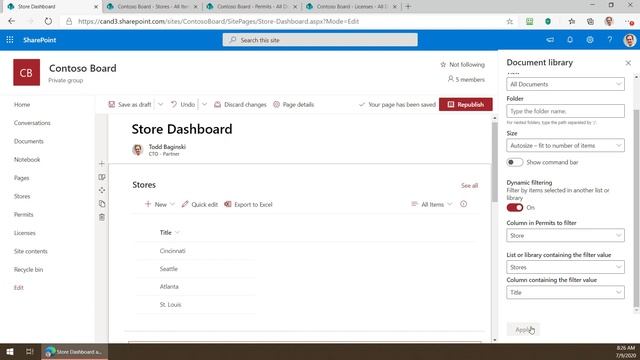The width and height of the screenshot is (640, 360).
Task: Edit section layout icon
Action: click(x=102, y=177)
